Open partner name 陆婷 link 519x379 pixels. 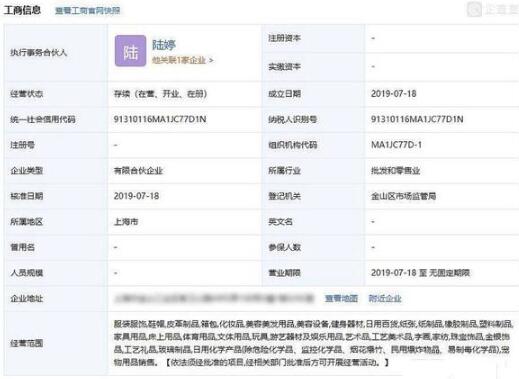164,45
